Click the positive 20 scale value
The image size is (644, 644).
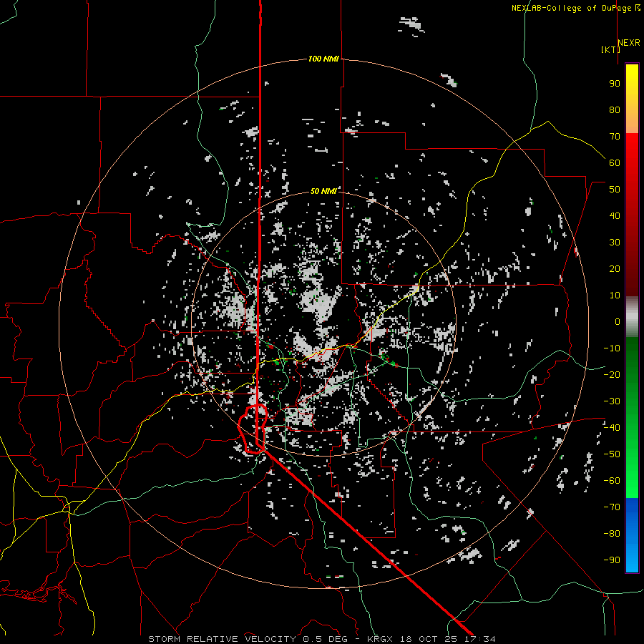click(x=615, y=268)
